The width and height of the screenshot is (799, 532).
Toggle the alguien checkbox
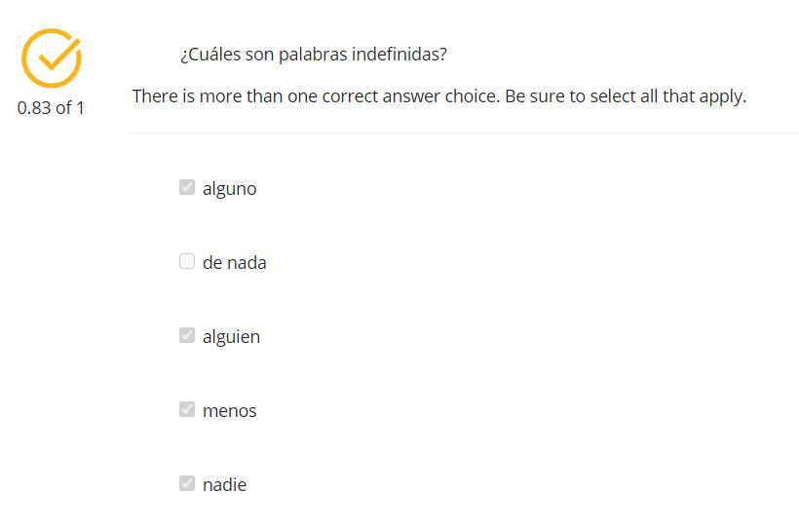(187, 335)
